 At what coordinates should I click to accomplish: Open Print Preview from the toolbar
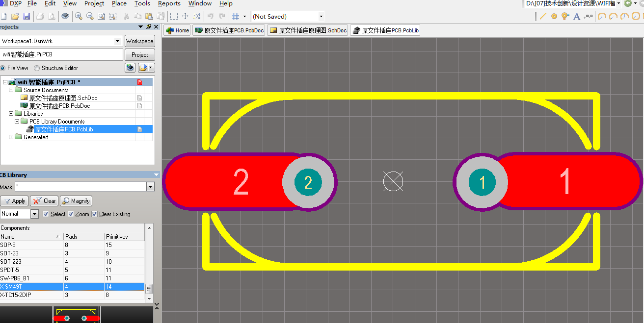click(52, 16)
